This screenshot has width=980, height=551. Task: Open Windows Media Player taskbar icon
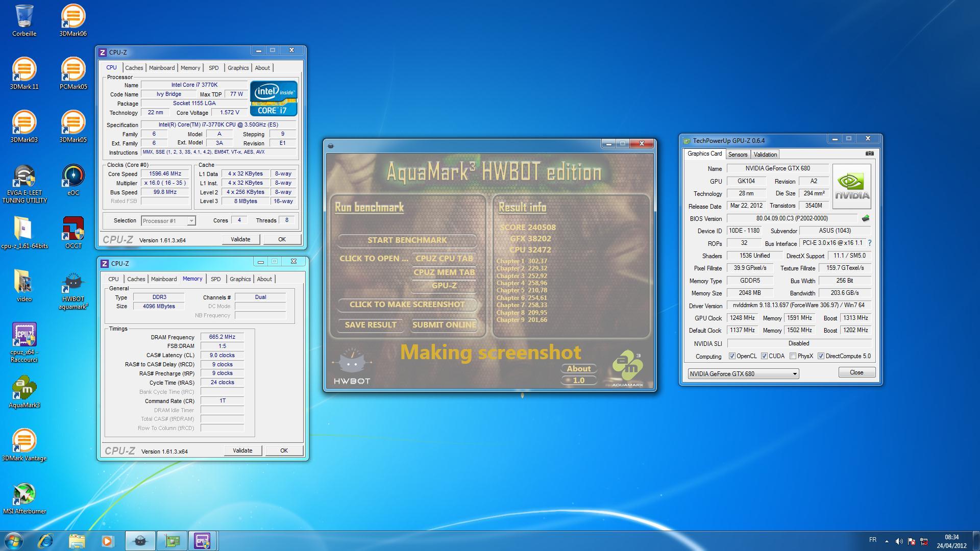point(107,541)
